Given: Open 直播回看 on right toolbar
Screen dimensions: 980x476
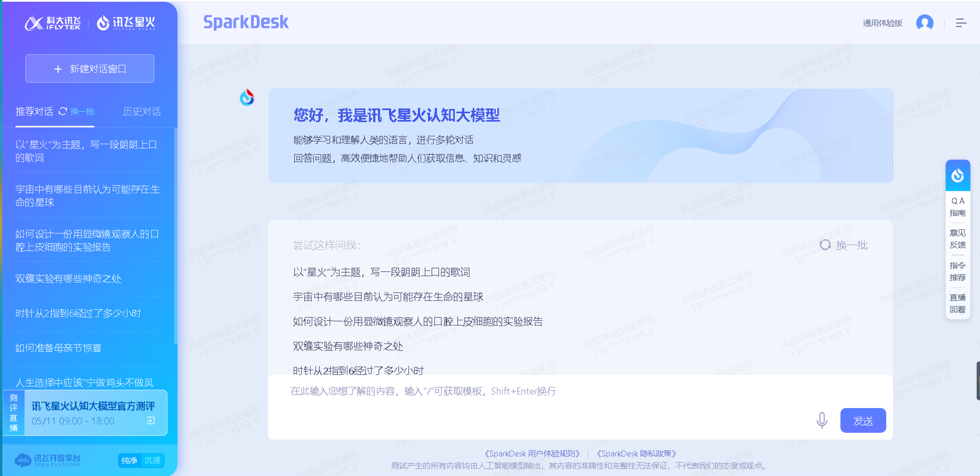Looking at the screenshot, I should (958, 303).
